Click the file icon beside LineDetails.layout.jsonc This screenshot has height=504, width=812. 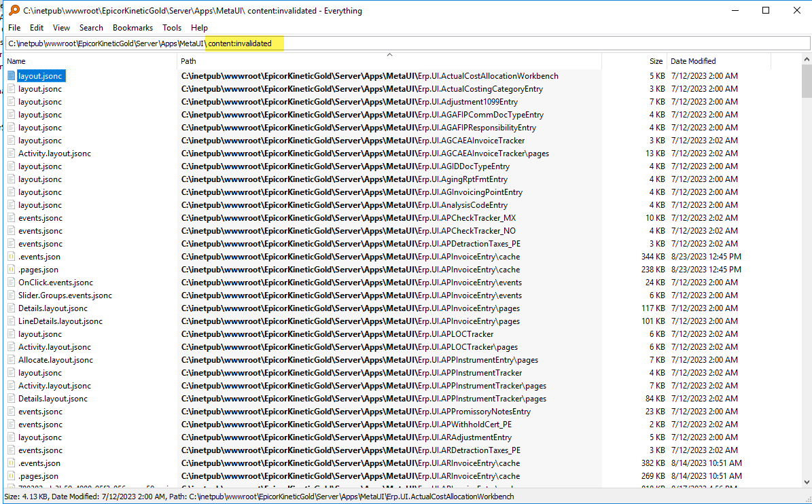click(12, 321)
